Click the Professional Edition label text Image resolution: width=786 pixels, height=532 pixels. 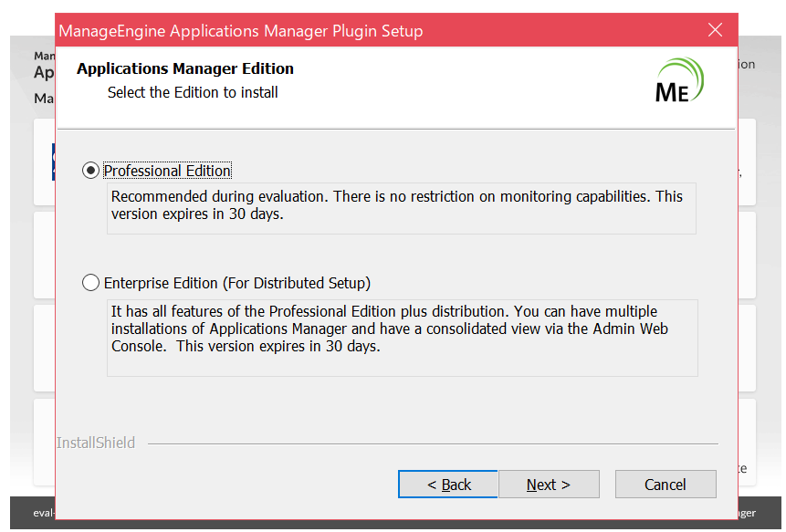click(167, 171)
